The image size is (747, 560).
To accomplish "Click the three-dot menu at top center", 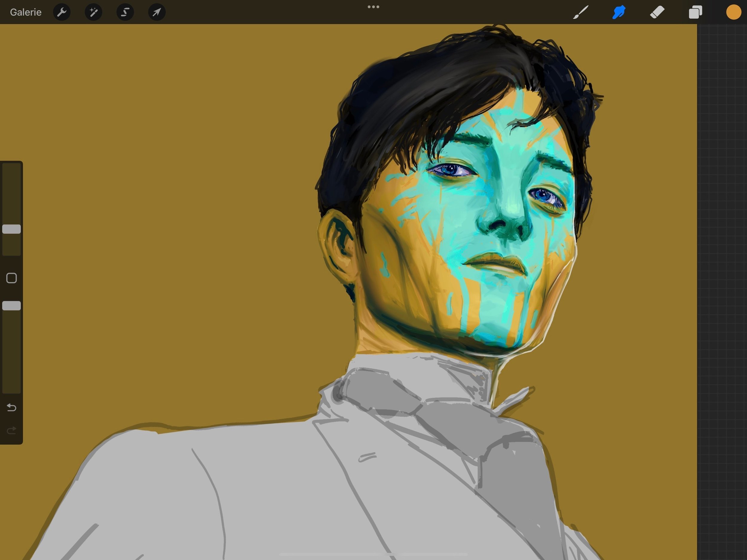I will (x=373, y=7).
